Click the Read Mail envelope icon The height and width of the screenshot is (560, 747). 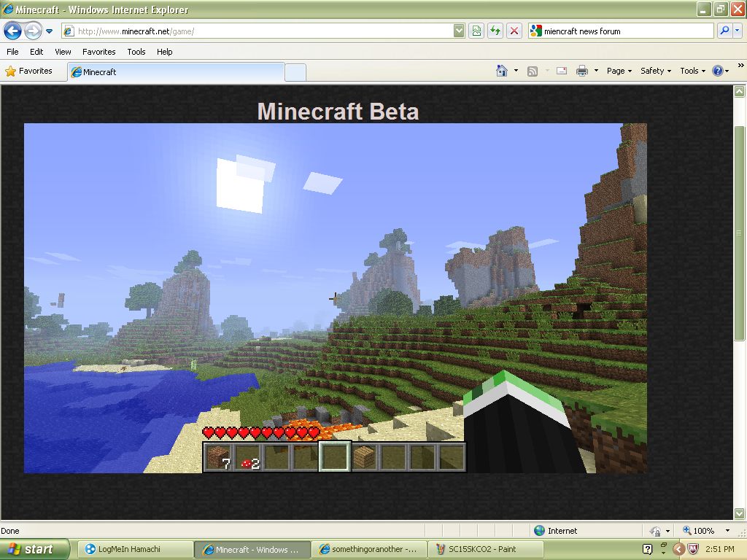(562, 71)
